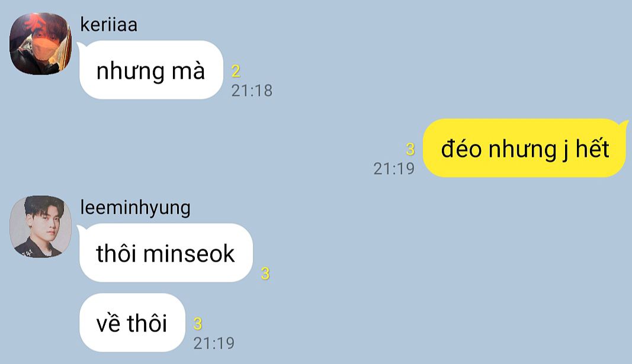
Task: Open leeminhyung's profile avatar
Action: pyautogui.click(x=40, y=227)
